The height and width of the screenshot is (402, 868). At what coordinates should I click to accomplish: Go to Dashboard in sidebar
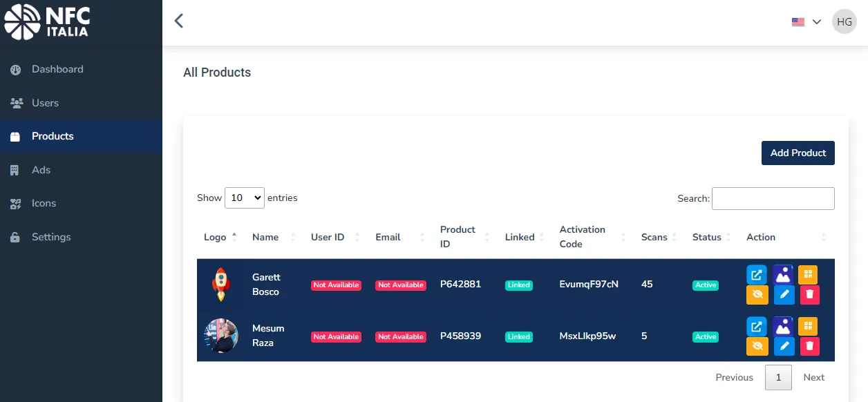pos(57,69)
